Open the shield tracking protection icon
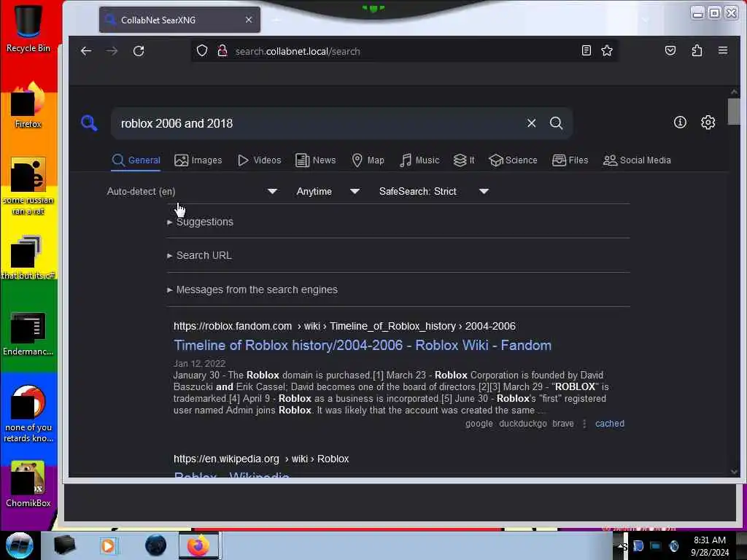This screenshot has width=747, height=560. 202,50
